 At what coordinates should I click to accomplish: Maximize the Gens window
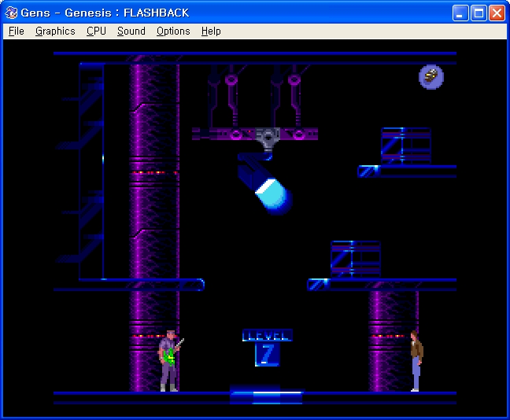(479, 13)
